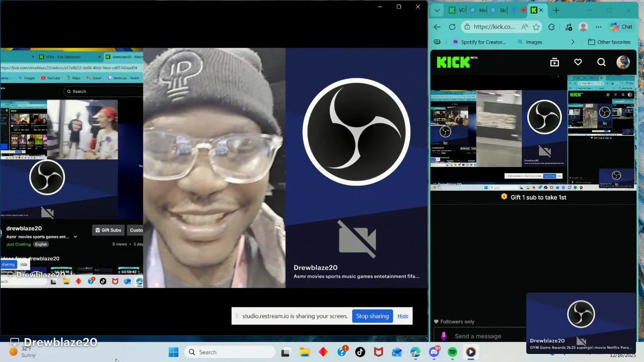
Task: Open the red diamond taskbar app
Action: coord(323,352)
